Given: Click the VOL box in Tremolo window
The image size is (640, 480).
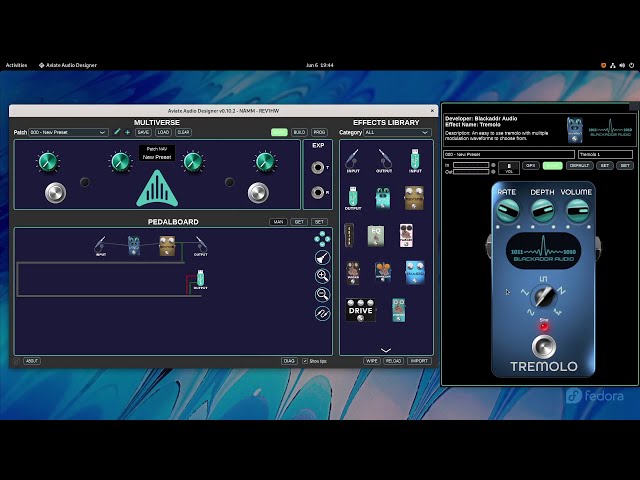Looking at the screenshot, I should point(509,168).
